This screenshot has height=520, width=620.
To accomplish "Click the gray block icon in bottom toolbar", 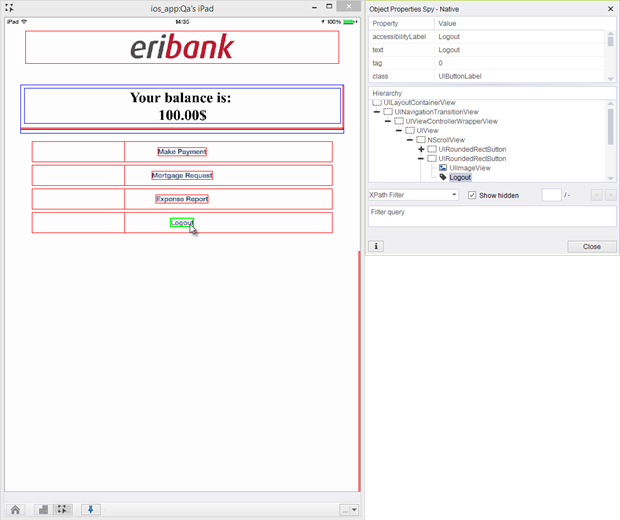I will (43, 509).
